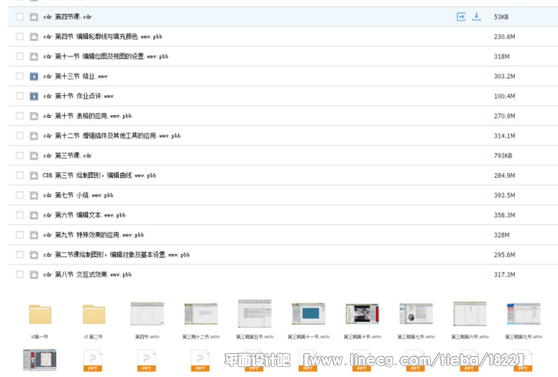Click the file icon beside 第四节 编辑轮廓线与填充颜色

pos(34,37)
